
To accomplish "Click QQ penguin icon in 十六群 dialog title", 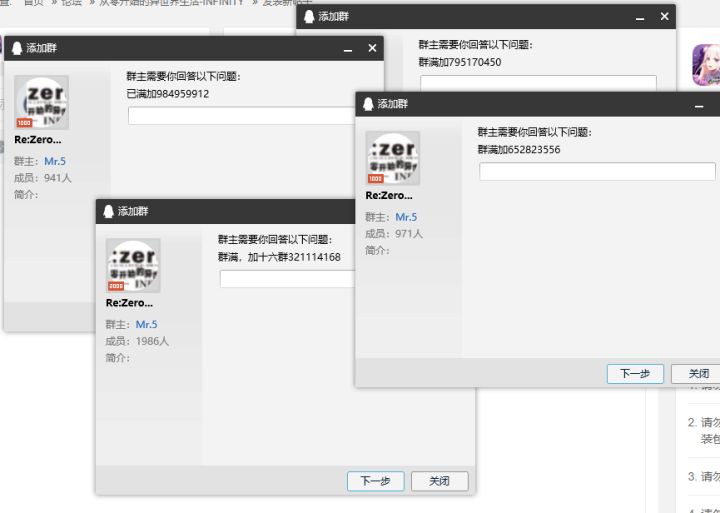I will 109,211.
